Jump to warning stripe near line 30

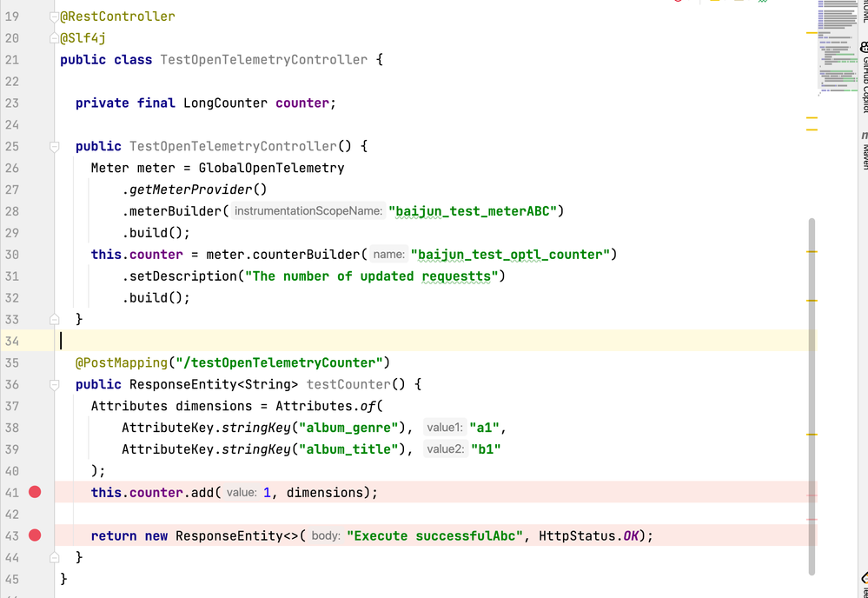[x=812, y=251]
